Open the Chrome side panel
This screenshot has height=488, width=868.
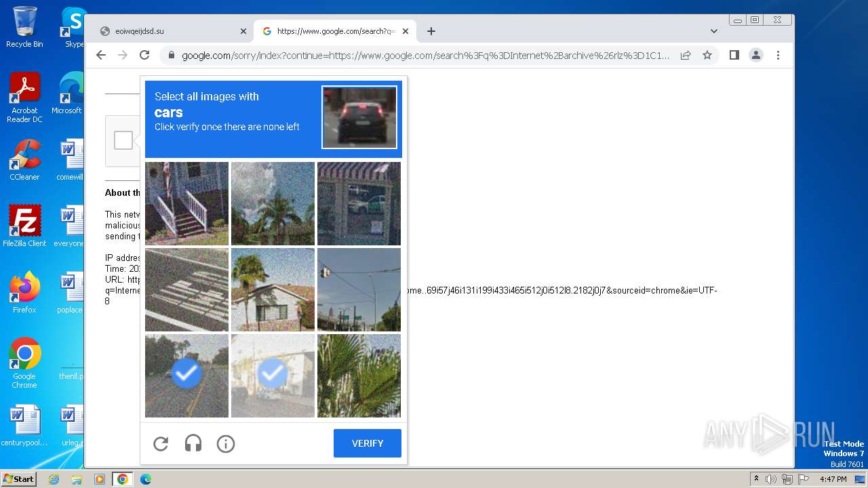tap(734, 56)
